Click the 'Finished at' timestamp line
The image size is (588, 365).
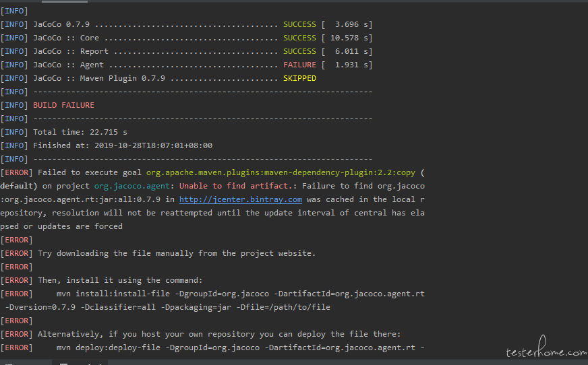pyautogui.click(x=123, y=145)
